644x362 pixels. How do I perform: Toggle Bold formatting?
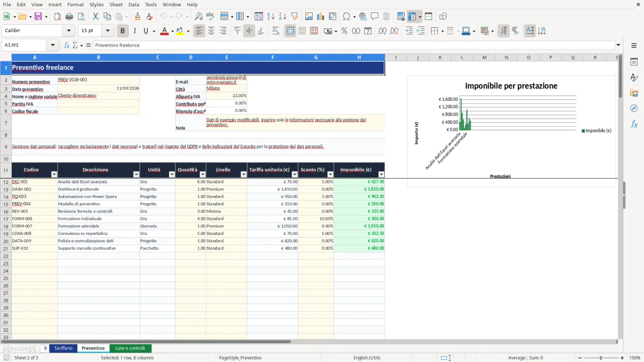(123, 31)
